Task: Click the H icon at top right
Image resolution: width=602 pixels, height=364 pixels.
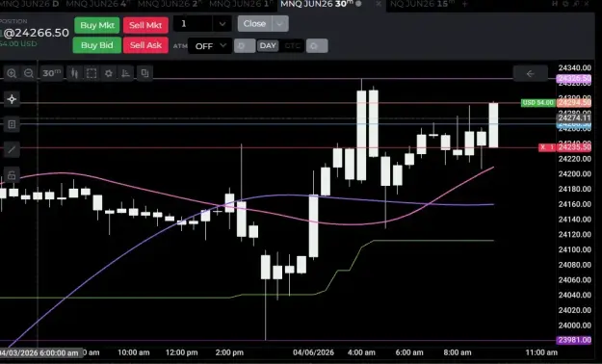Action: [x=555, y=4]
